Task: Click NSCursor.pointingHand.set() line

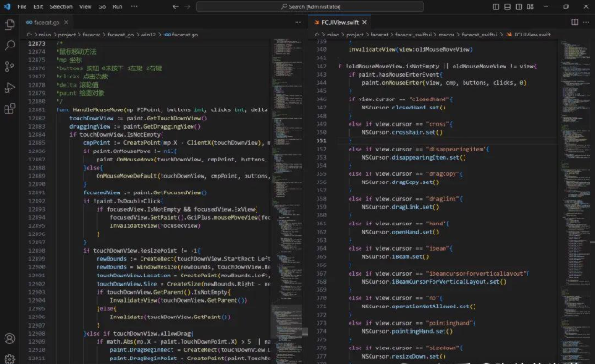Action: click(407, 331)
